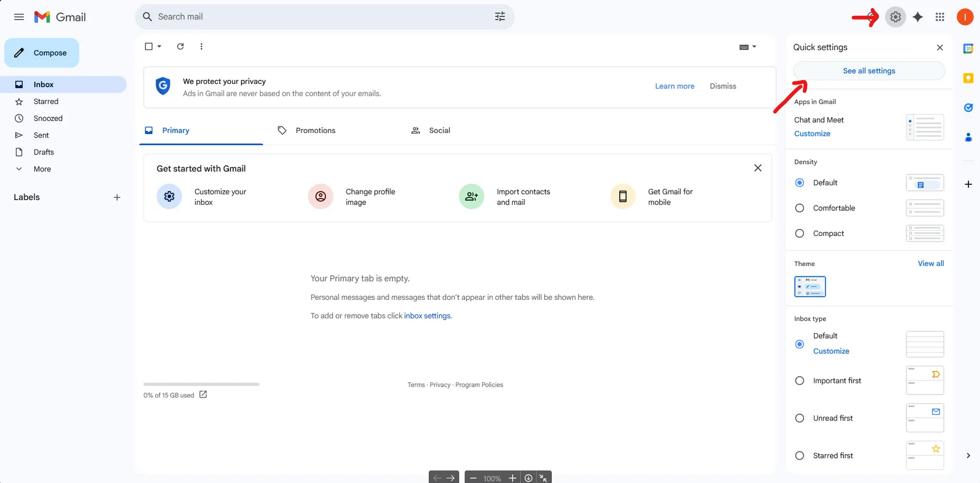
Task: Click the See all settings button
Action: point(868,71)
